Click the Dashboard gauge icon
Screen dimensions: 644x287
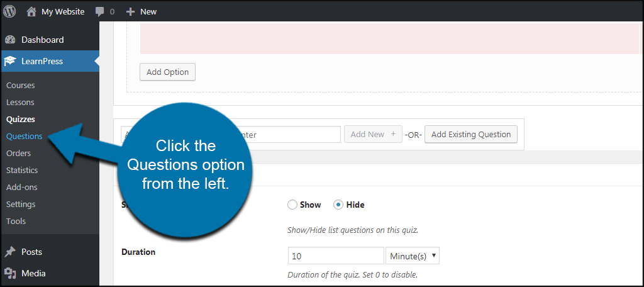coord(10,40)
